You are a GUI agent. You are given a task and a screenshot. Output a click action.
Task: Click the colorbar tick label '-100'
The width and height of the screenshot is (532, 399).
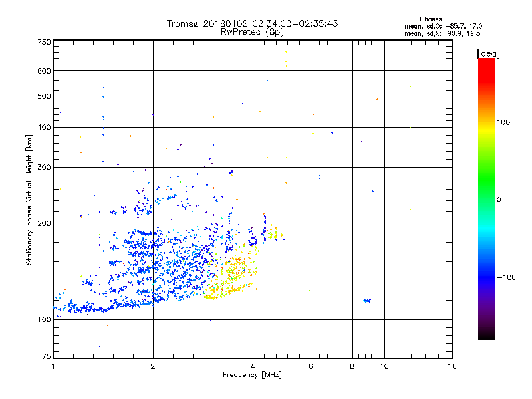coord(506,277)
